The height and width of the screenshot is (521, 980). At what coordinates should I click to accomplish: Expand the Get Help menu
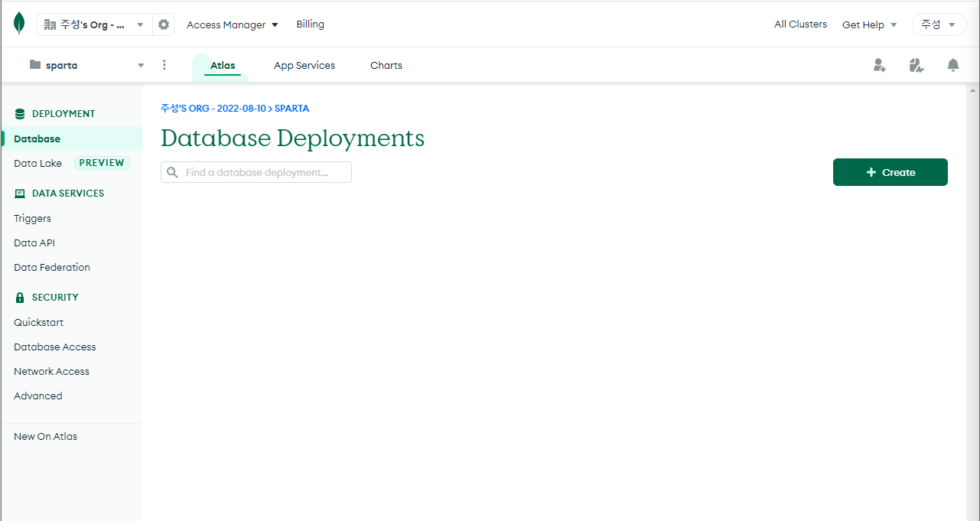[x=869, y=24]
